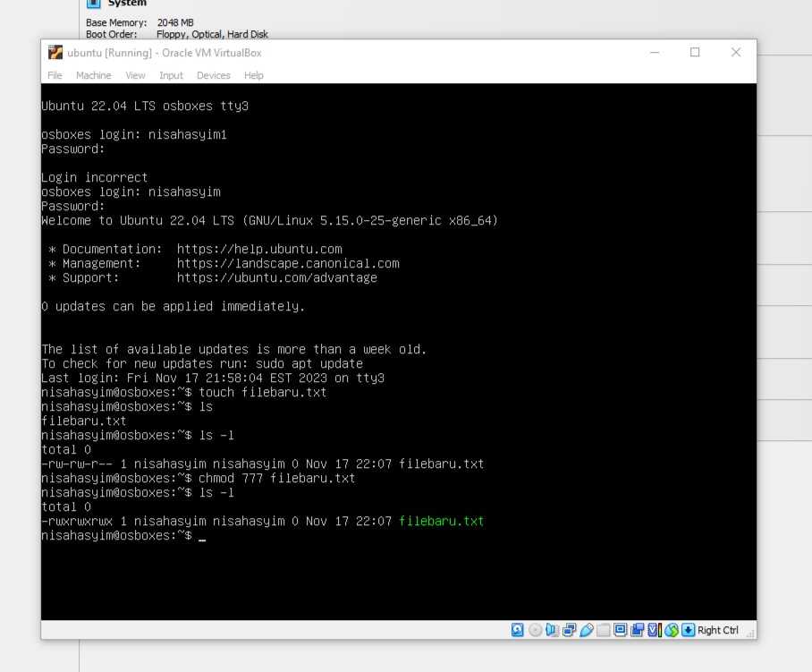Click the audio status icon
Viewport: 812px width, 672px height.
pyautogui.click(x=552, y=630)
